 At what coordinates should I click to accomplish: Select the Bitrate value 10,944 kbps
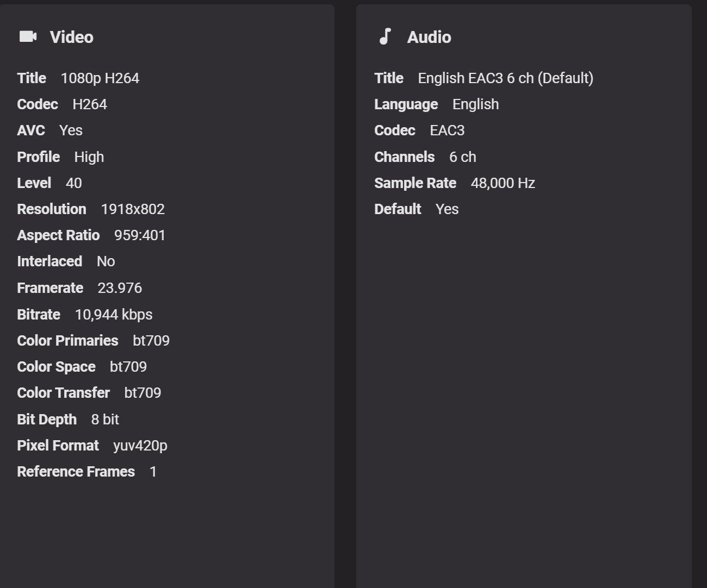coord(114,315)
